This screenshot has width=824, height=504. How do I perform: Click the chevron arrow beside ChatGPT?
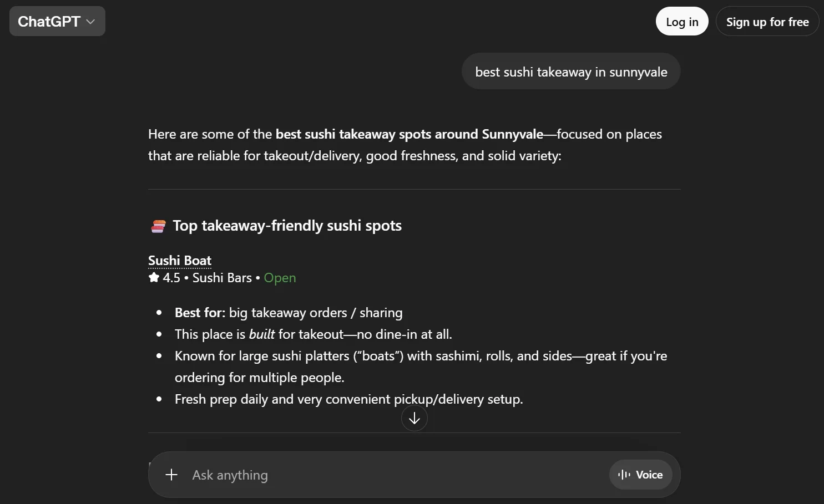coord(91,22)
